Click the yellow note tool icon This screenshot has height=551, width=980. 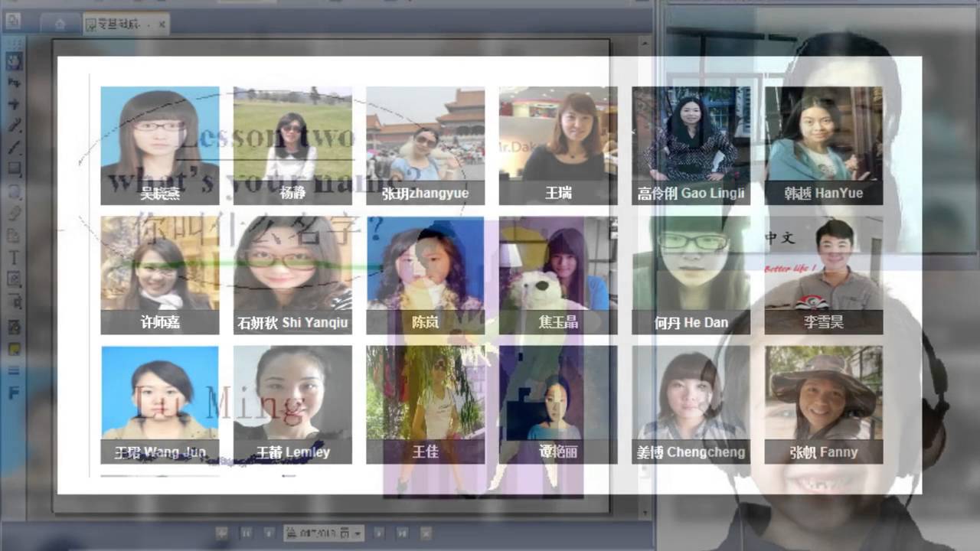click(x=14, y=349)
